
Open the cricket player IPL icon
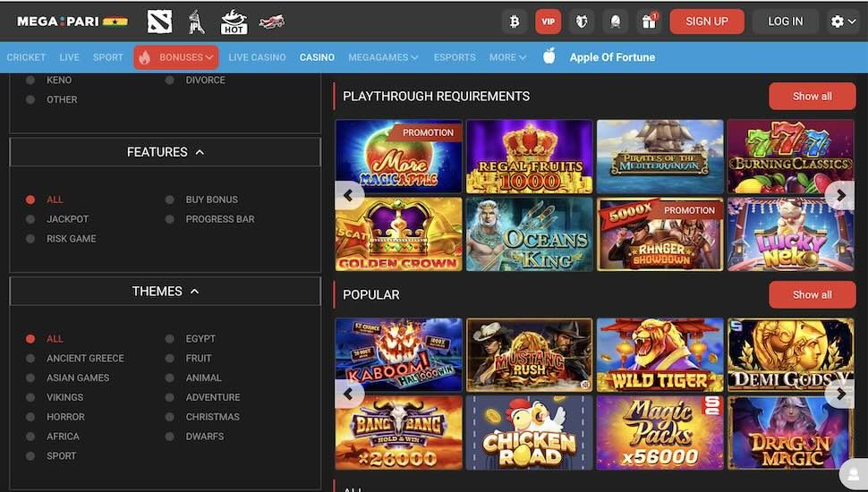tap(196, 21)
